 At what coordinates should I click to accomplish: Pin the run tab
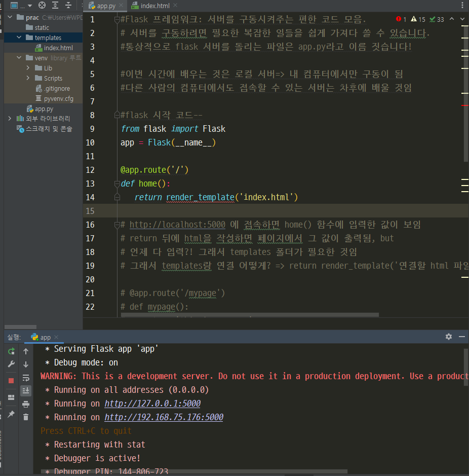pyautogui.click(x=11, y=414)
